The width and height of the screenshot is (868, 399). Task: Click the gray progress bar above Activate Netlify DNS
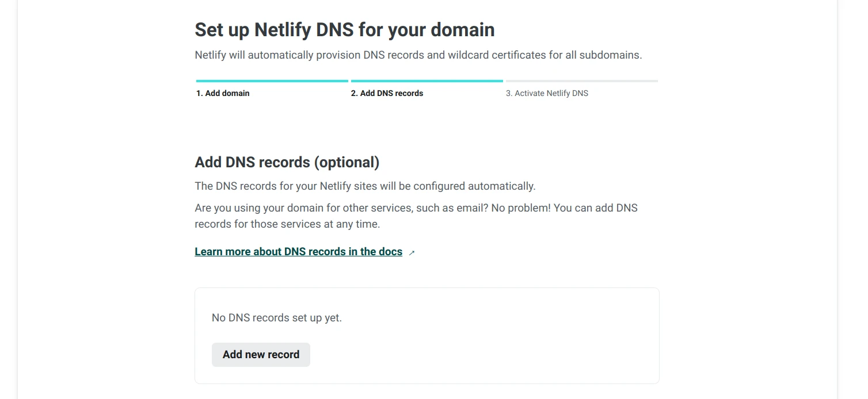coord(581,81)
